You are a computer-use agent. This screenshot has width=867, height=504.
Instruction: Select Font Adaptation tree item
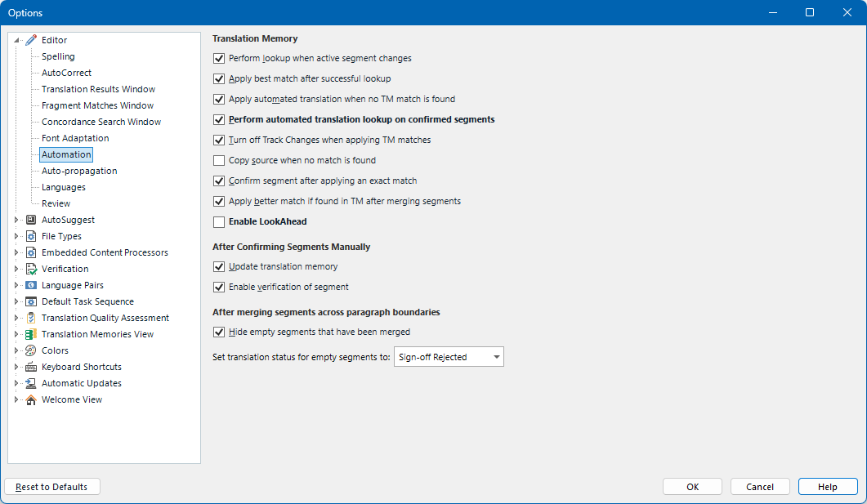[x=75, y=138]
